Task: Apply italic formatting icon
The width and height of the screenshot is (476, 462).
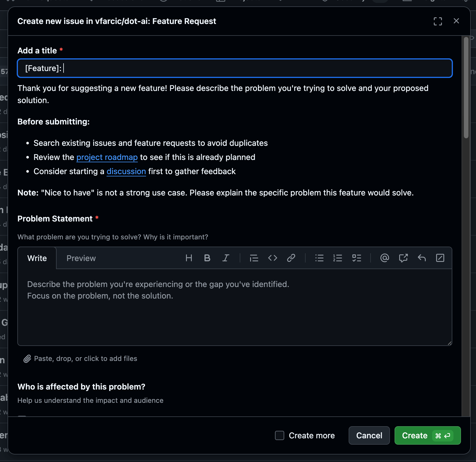Action: click(226, 258)
